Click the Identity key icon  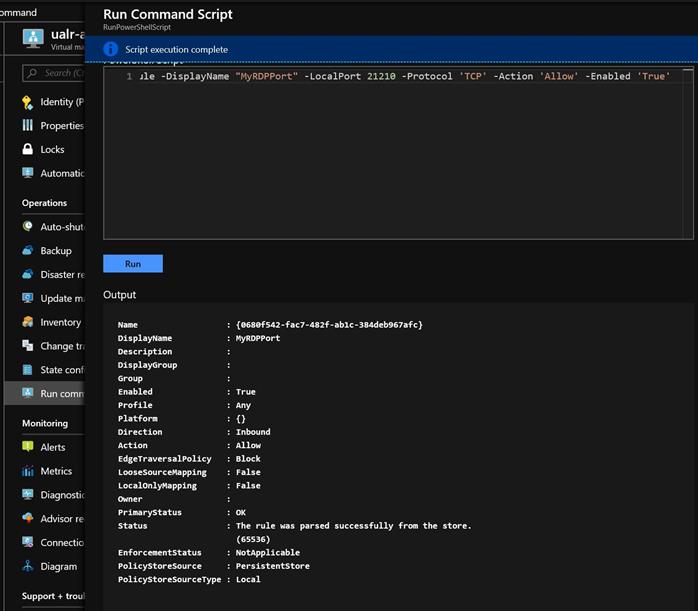(x=28, y=102)
